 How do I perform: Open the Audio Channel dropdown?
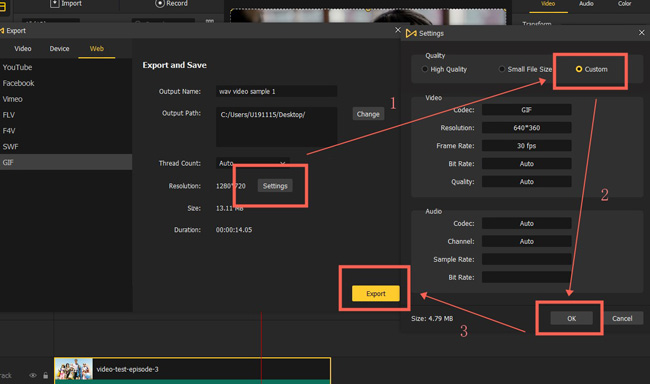pos(526,241)
